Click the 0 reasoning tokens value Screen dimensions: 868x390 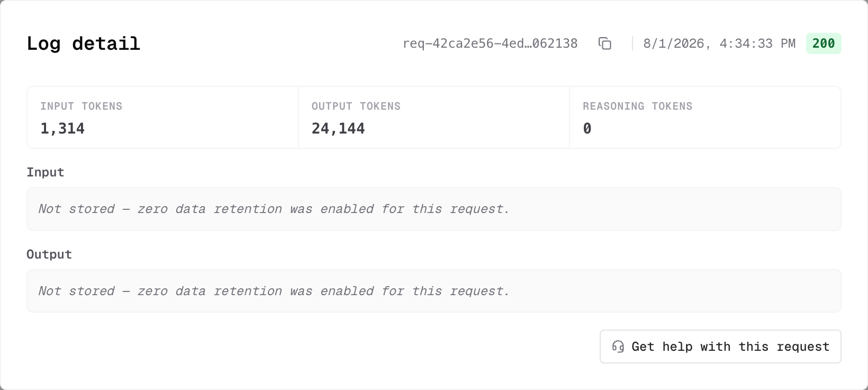click(x=587, y=129)
